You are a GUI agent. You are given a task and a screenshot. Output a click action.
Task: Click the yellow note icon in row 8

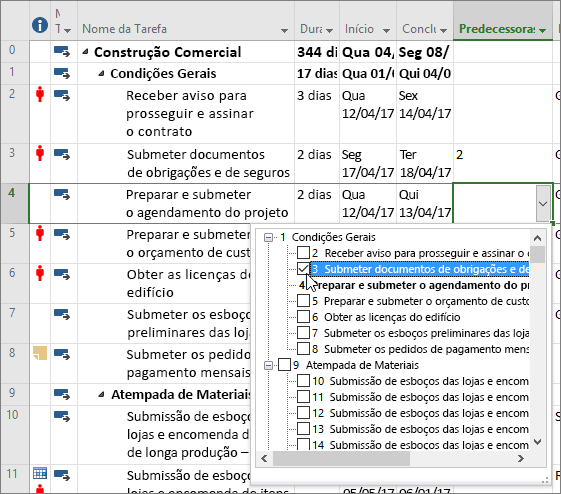[x=40, y=353]
